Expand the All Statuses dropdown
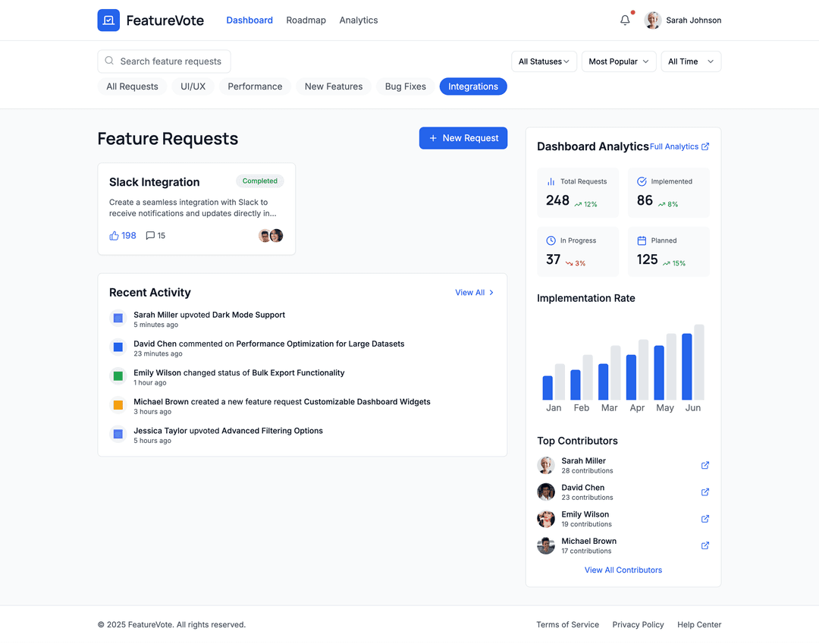The image size is (819, 644). coord(544,61)
